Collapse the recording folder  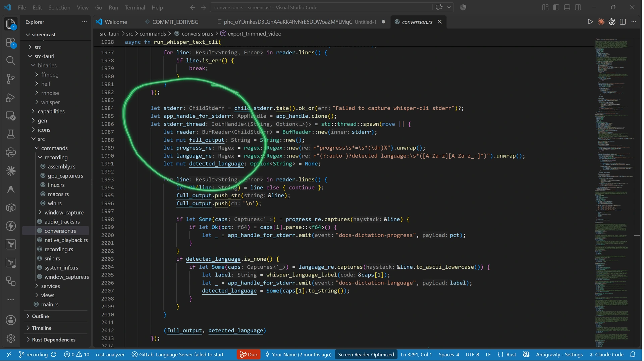[x=56, y=157]
